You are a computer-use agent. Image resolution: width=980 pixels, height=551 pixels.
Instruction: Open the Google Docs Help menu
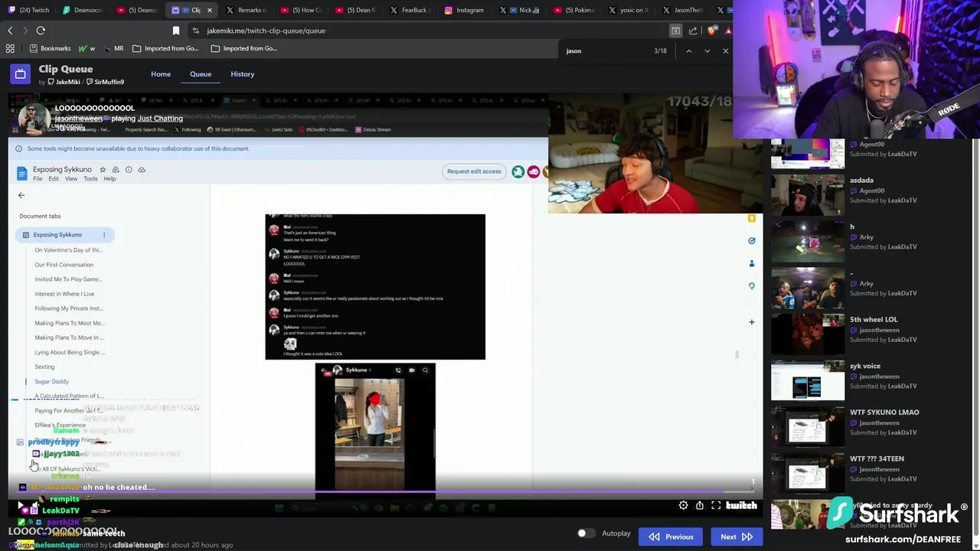[x=109, y=179]
